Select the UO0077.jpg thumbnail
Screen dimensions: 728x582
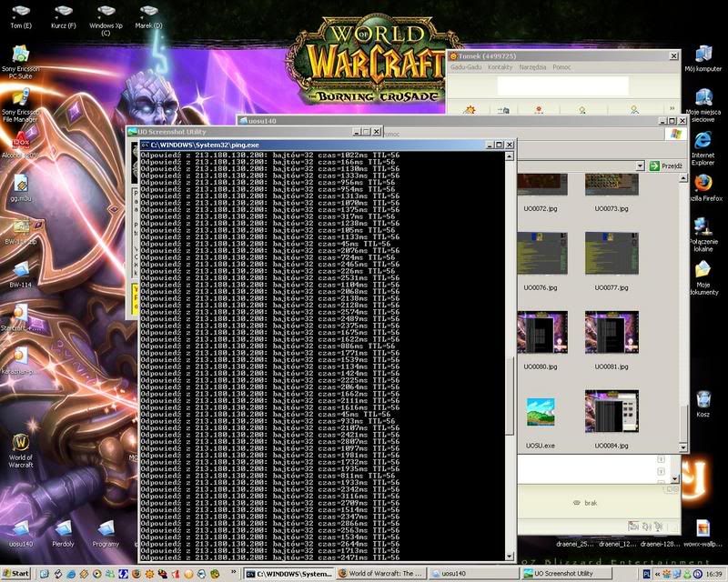[x=612, y=261]
